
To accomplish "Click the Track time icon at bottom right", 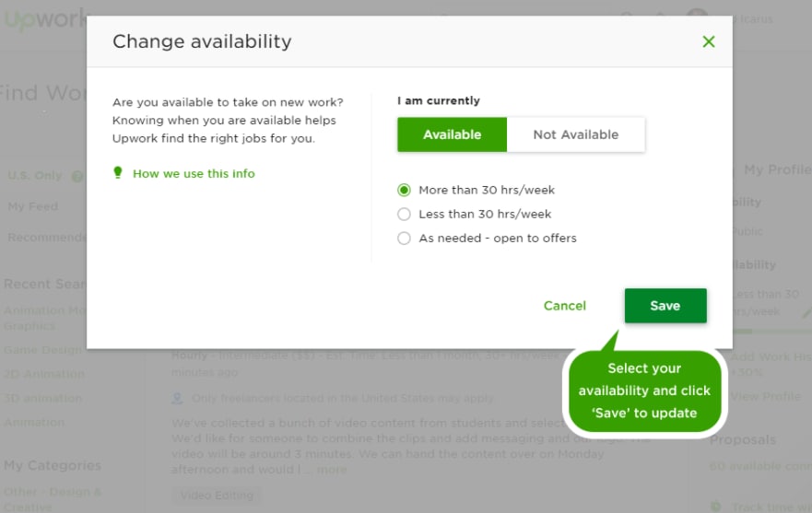I will coord(715,507).
